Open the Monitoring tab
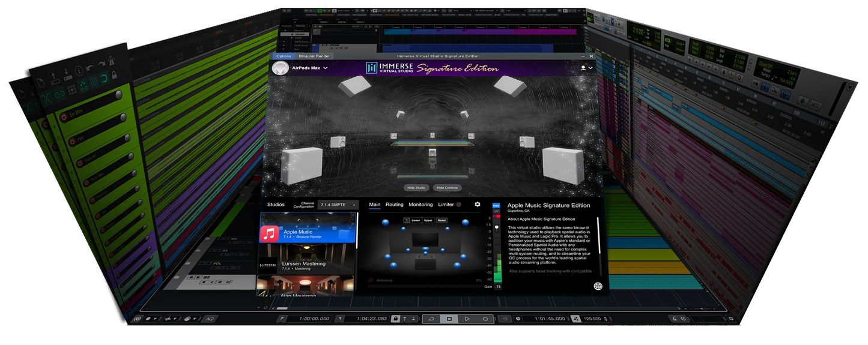 (420, 205)
